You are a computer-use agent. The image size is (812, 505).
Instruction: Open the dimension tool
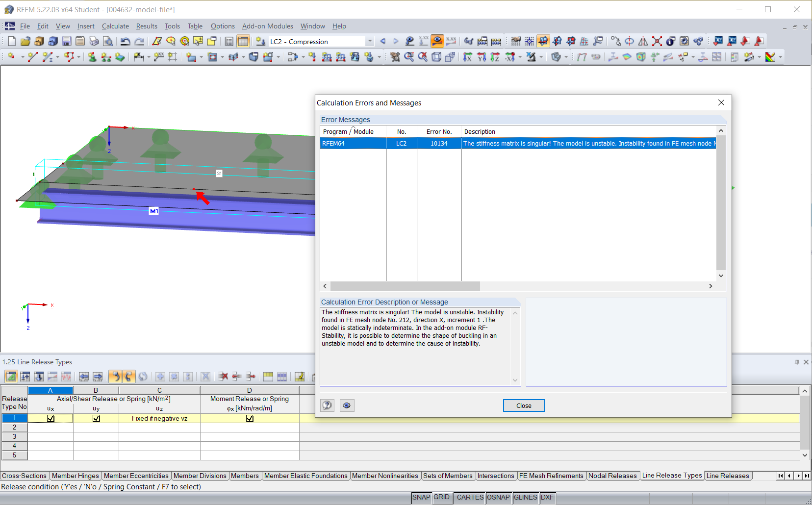(x=139, y=57)
